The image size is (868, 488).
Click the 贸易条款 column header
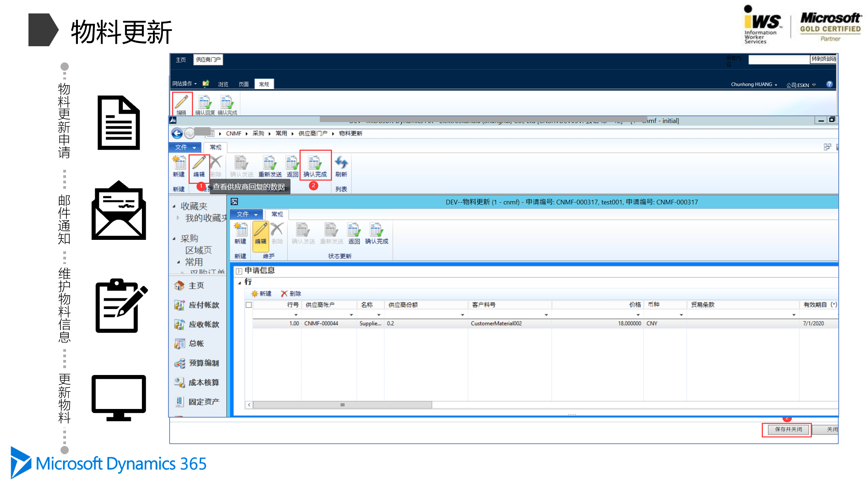point(743,305)
